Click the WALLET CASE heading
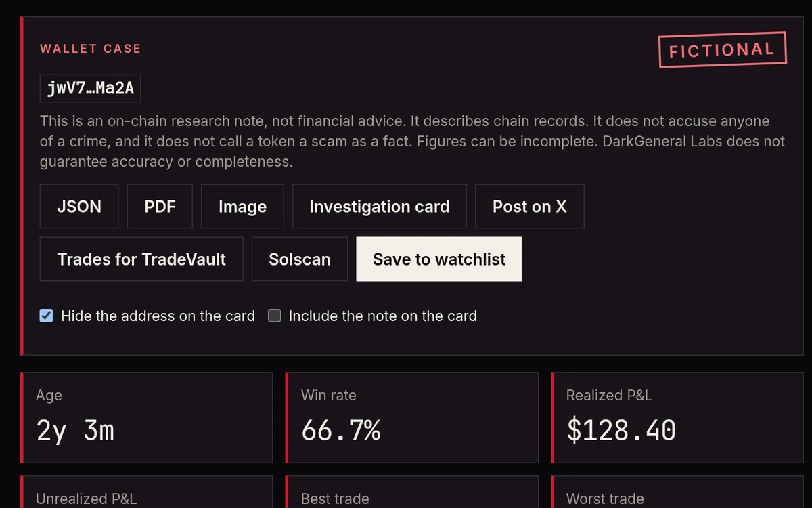This screenshot has height=508, width=812. [x=91, y=49]
